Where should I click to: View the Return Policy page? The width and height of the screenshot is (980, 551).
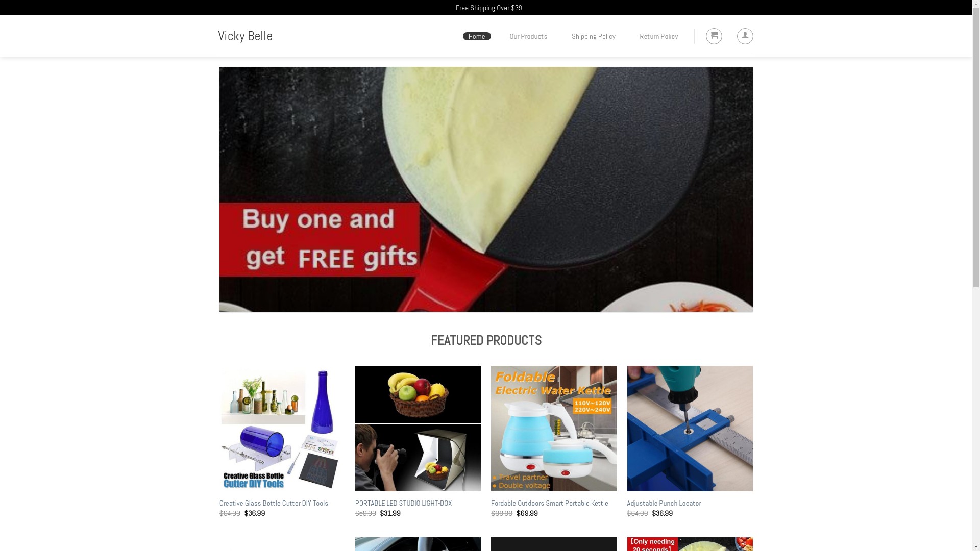658,36
